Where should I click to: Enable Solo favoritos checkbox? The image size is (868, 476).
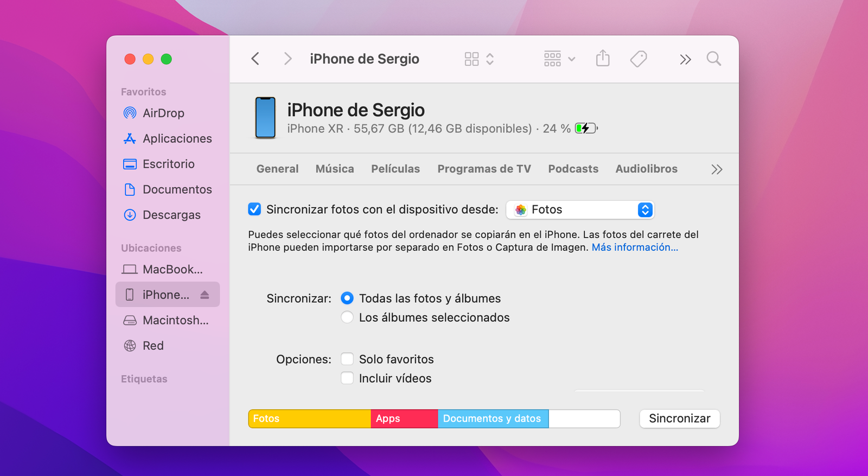click(347, 359)
